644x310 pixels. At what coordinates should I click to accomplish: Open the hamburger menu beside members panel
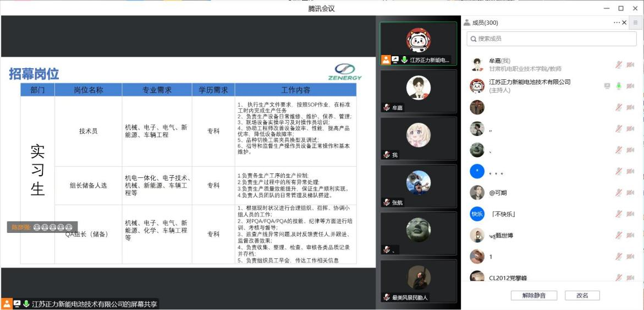[x=635, y=23]
